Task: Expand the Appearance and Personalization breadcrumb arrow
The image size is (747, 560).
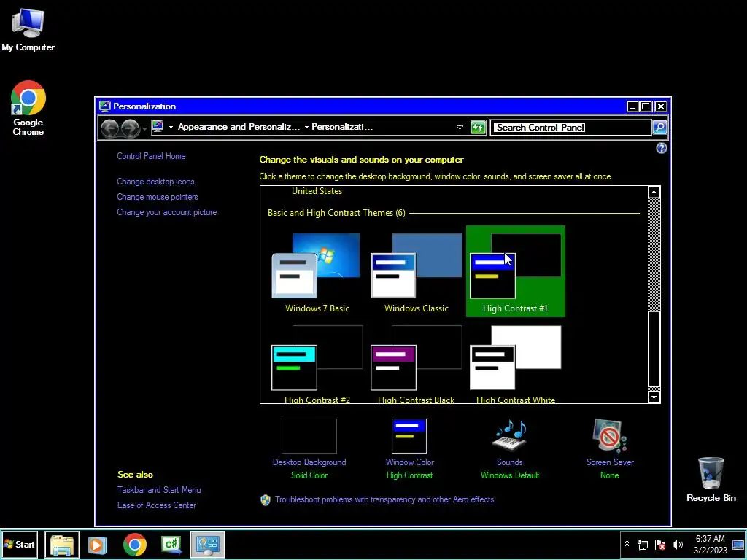Action: (x=306, y=127)
